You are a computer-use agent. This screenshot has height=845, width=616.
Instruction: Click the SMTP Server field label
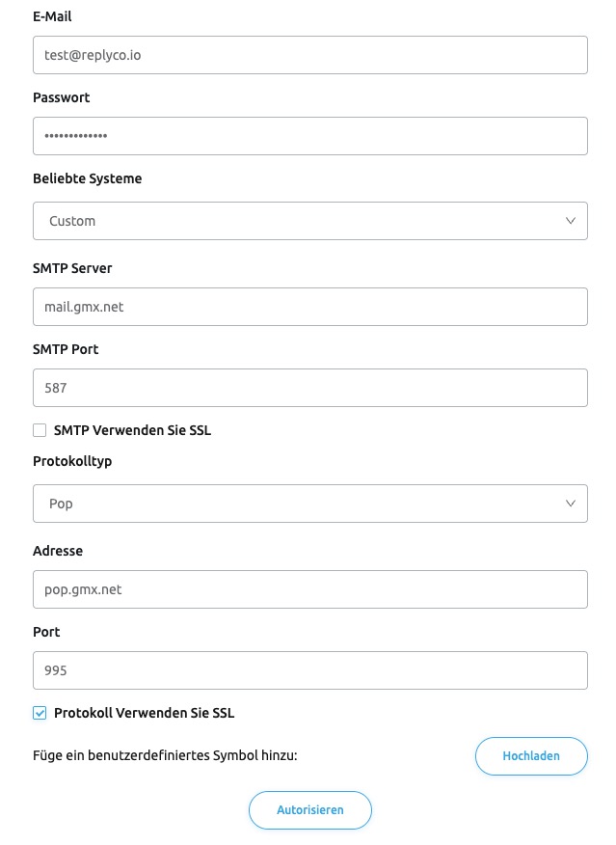(72, 268)
